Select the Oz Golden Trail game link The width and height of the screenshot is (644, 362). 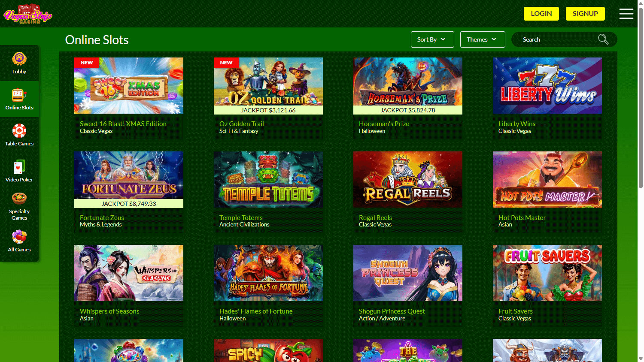(241, 124)
